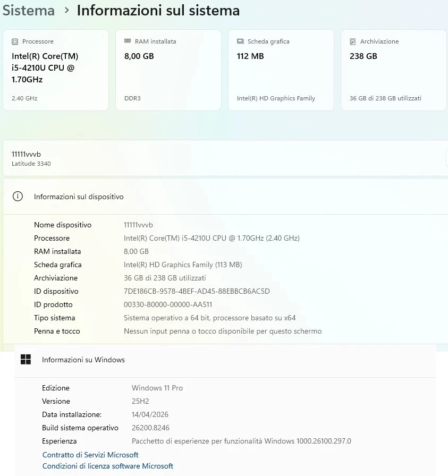Click the Archiviazione label in the device info list
This screenshot has width=448, height=476.
(56, 278)
